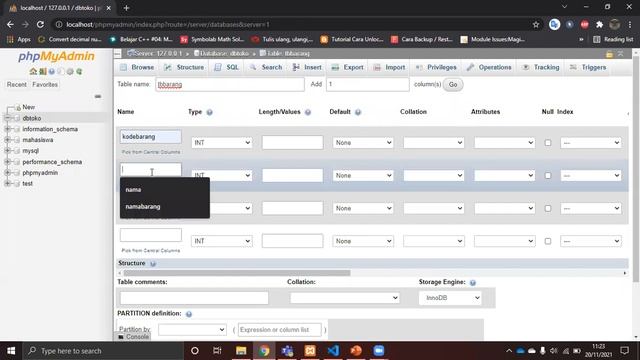Open phpMyAdmin documentation blue icon
The image size is (640, 360).
click(52, 71)
